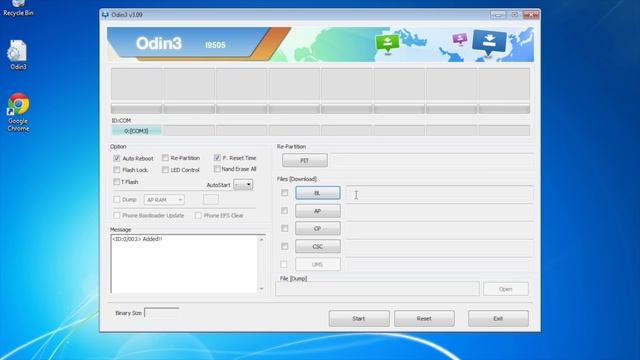The height and width of the screenshot is (360, 640).
Task: Click the green download marker in banner
Action: pyautogui.click(x=387, y=43)
